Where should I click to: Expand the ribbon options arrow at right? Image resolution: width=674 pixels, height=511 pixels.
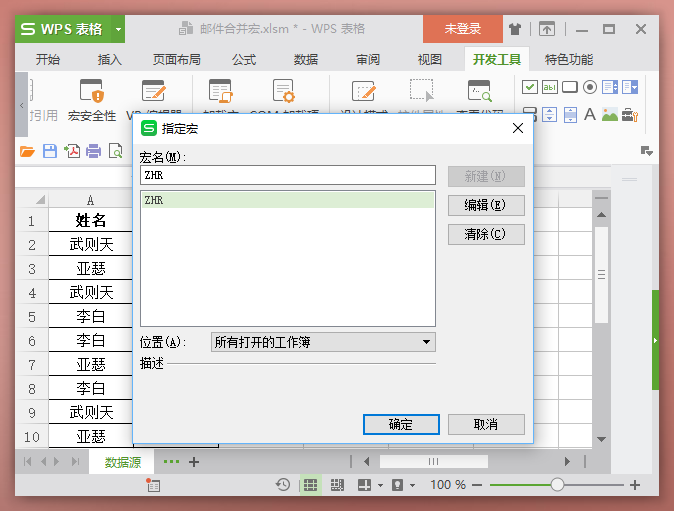pyautogui.click(x=646, y=151)
